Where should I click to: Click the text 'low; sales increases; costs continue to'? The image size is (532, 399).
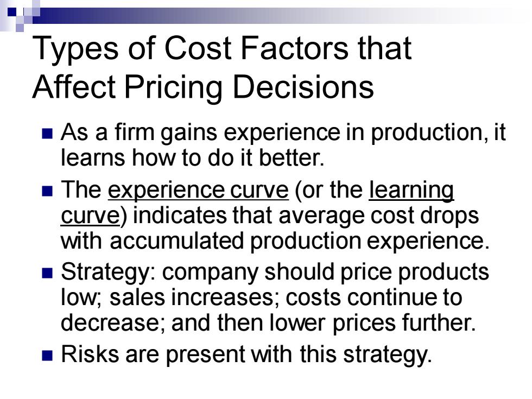click(261, 297)
